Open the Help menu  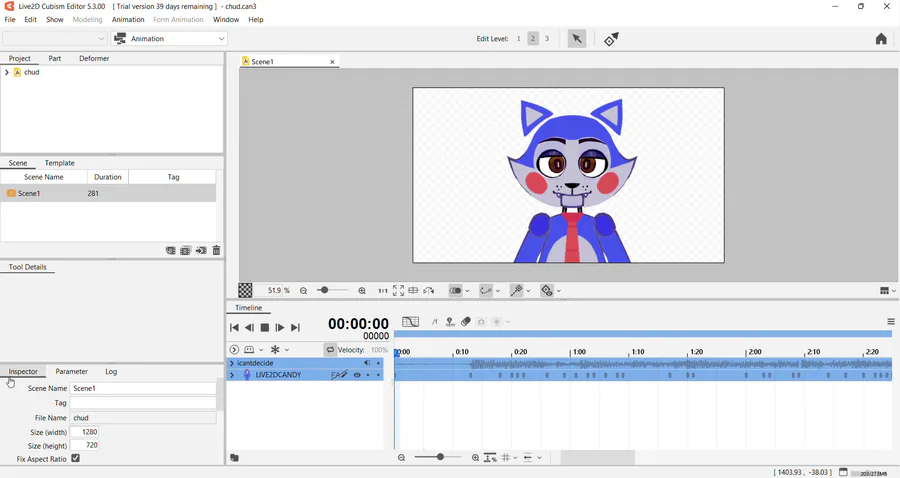(255, 20)
